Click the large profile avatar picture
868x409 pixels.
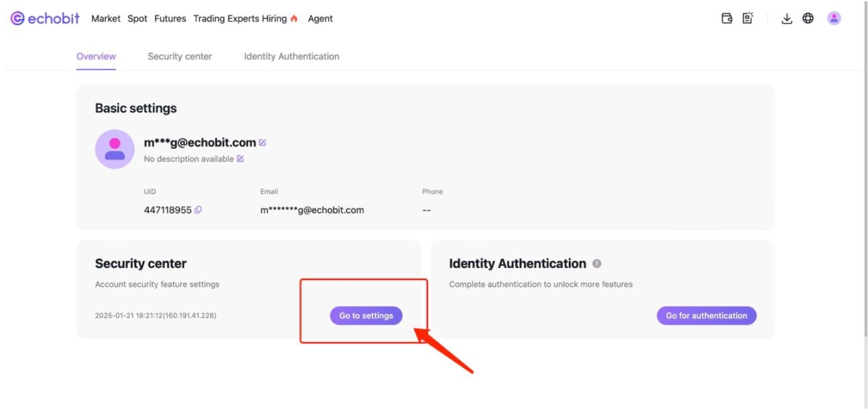114,149
